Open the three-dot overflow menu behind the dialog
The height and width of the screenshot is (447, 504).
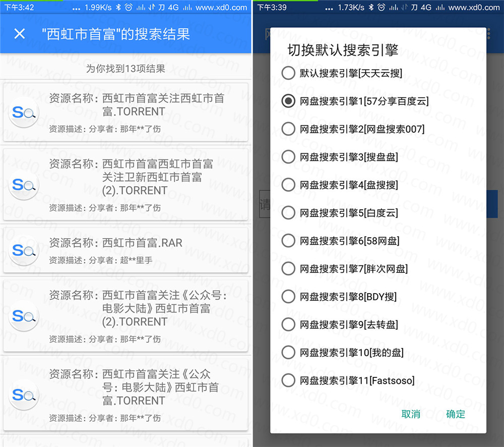(488, 33)
